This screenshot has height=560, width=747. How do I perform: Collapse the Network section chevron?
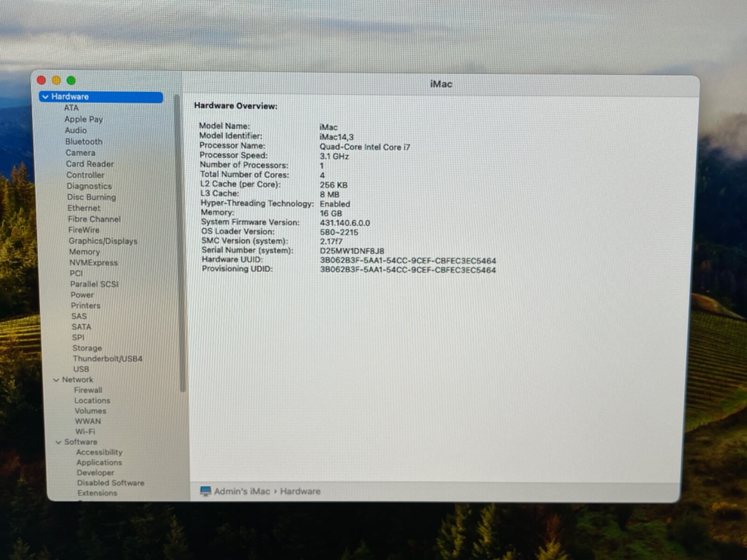click(x=56, y=380)
